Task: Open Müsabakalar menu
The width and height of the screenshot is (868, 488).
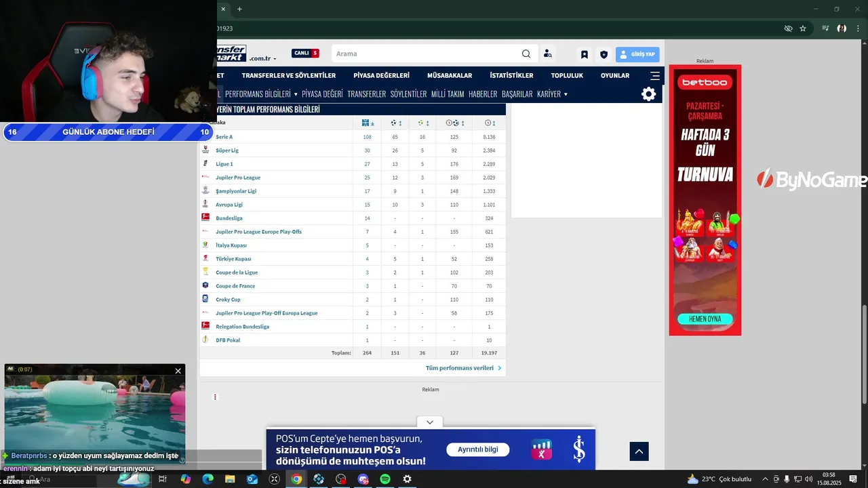Action: point(450,76)
